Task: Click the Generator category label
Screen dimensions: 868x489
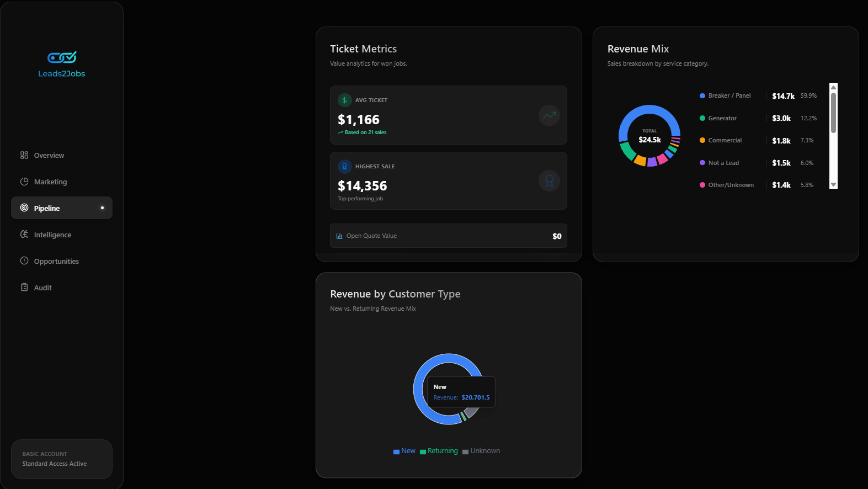Action: [x=722, y=118]
